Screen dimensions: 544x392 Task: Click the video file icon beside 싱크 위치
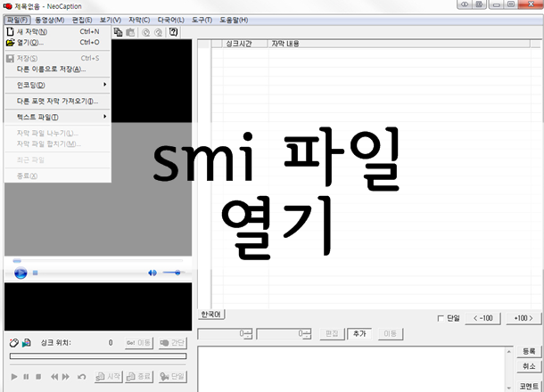pos(27,343)
